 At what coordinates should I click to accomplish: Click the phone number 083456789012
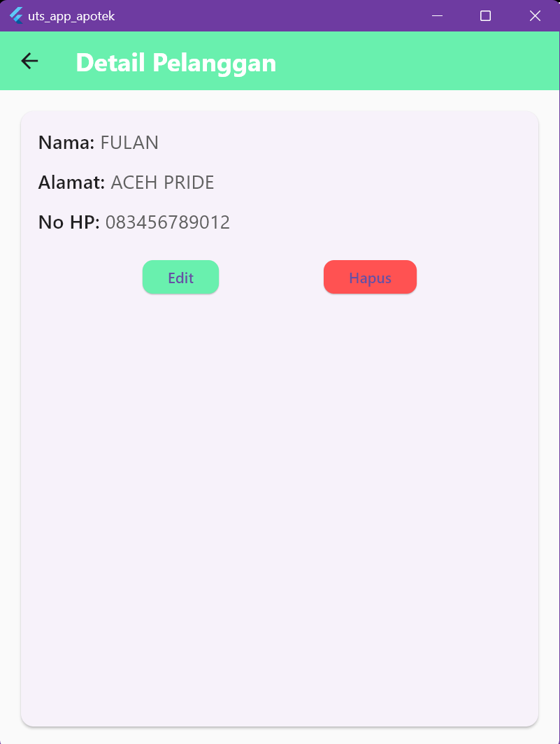coord(168,222)
